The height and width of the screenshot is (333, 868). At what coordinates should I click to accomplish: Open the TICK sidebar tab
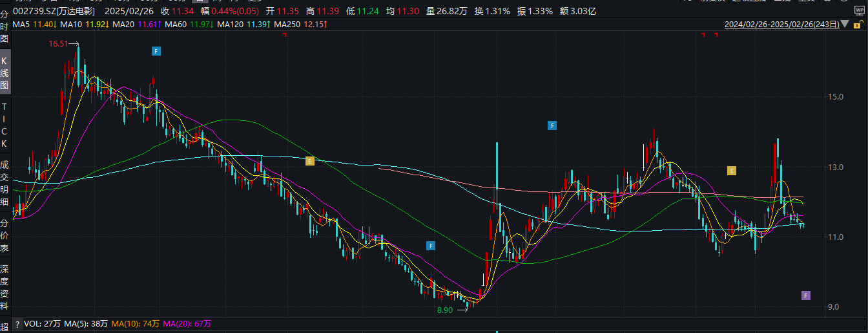coord(5,125)
